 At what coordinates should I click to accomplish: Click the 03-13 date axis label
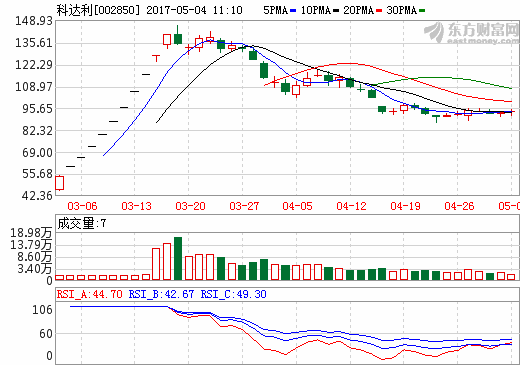(x=136, y=206)
